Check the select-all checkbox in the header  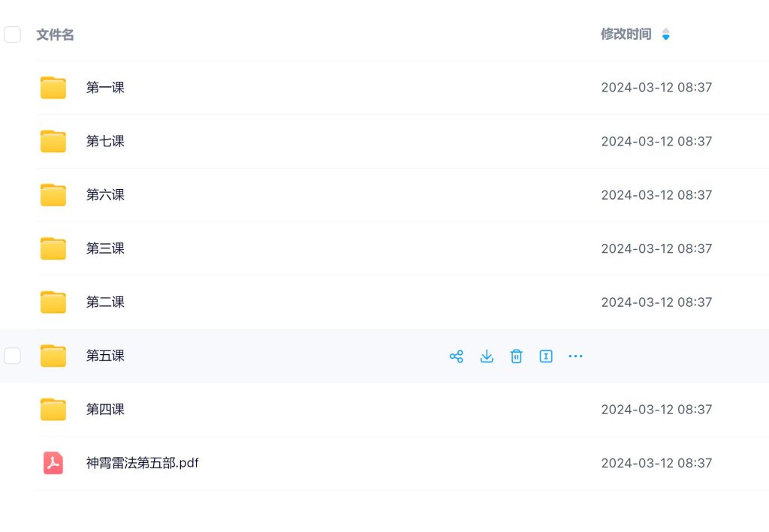[x=12, y=34]
